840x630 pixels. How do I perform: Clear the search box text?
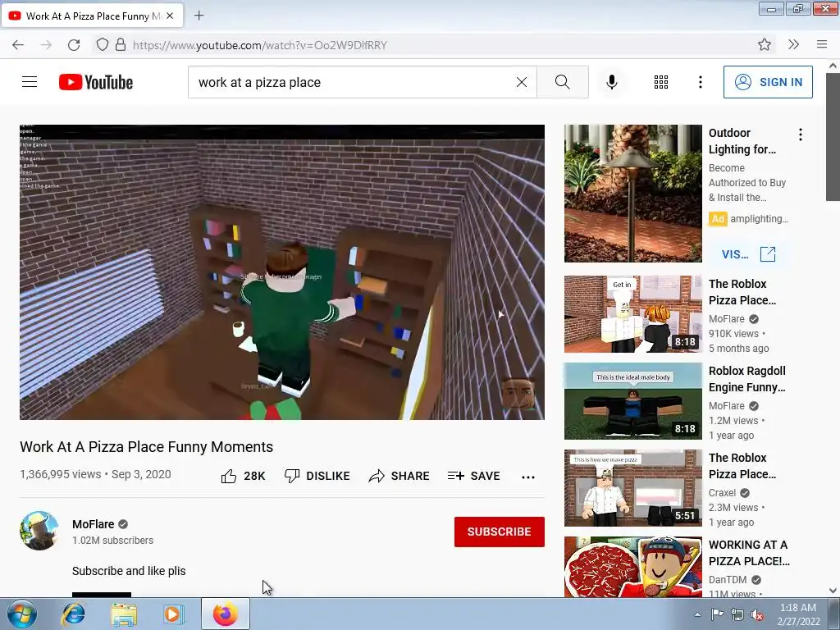coord(521,82)
